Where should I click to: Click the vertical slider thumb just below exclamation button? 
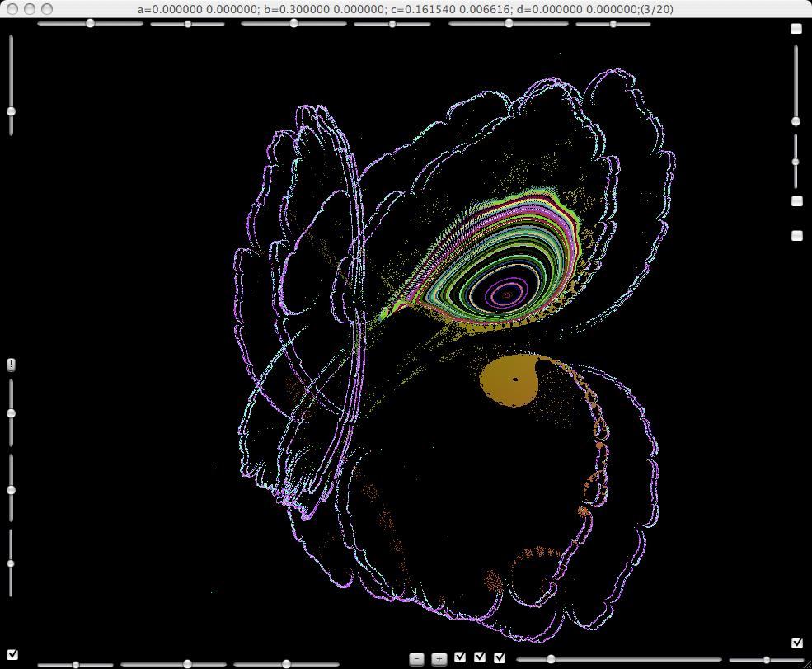(11, 413)
